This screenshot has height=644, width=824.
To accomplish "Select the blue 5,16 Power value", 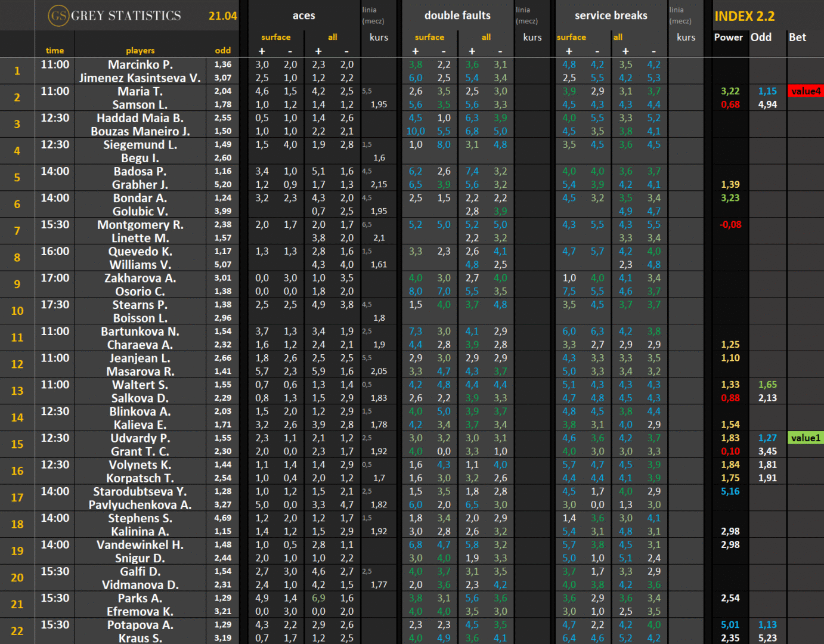I will point(730,491).
